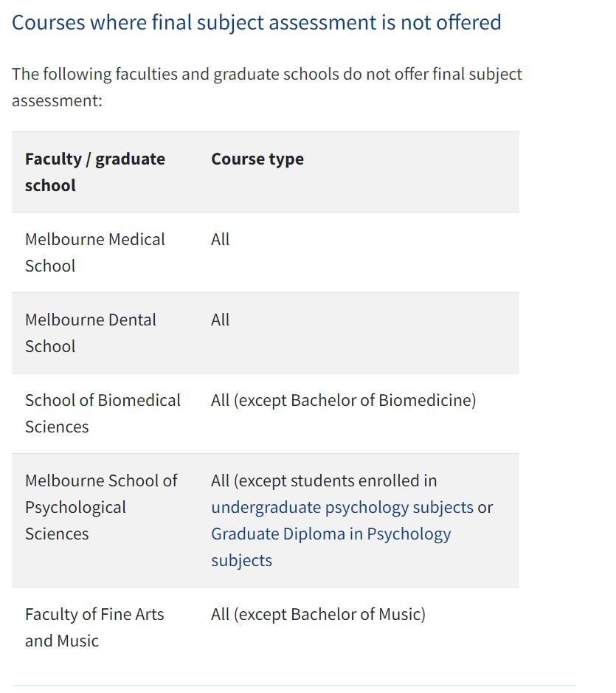
Task: Click the word 'assessment:' ending the intro paragraph
Action: pyautogui.click(x=57, y=101)
